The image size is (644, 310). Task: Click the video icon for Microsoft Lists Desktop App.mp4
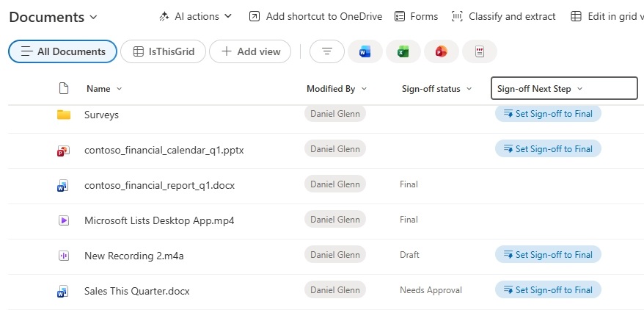(x=64, y=220)
